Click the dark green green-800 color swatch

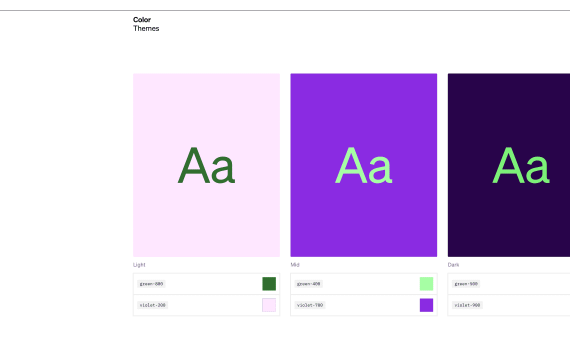(269, 284)
